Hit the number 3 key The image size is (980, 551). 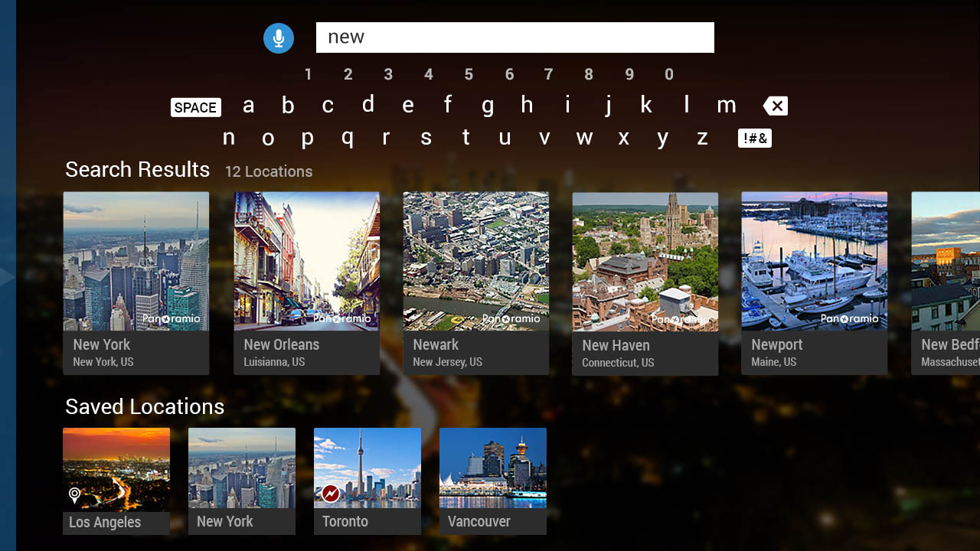coord(388,74)
